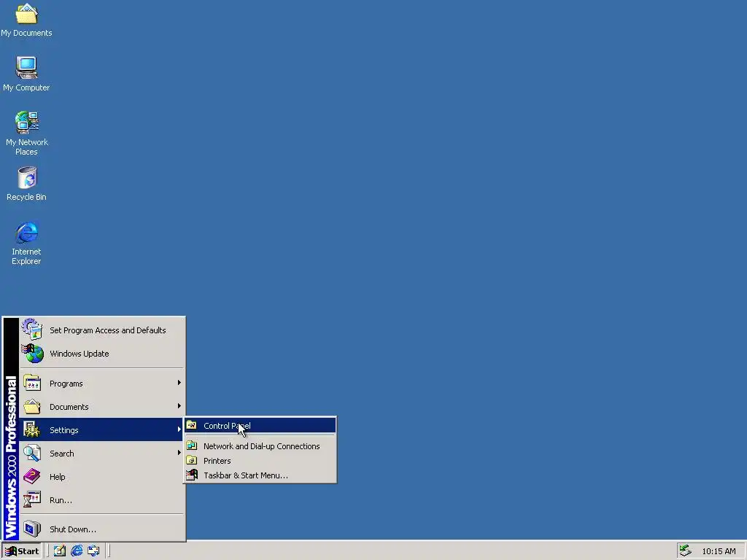Select the Internet Explorer desktop icon
The image size is (747, 560).
(27, 244)
